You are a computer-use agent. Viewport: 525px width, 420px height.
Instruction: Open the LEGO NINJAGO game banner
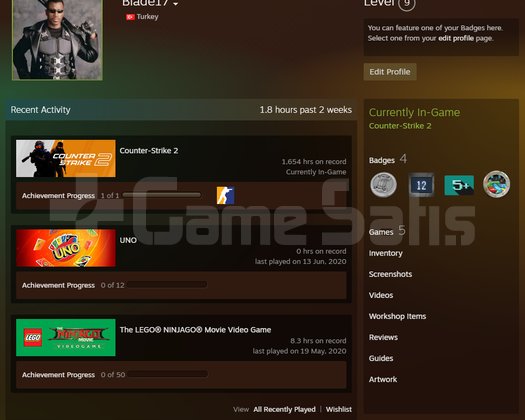tap(66, 337)
